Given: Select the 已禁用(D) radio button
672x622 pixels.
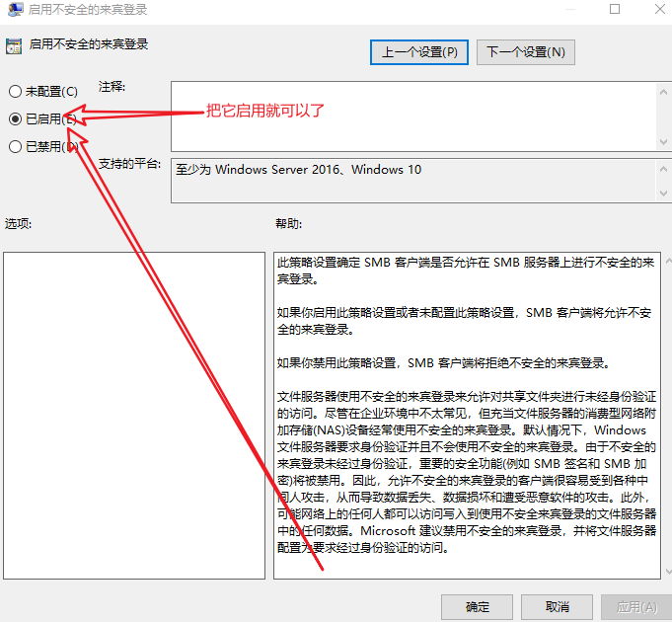Looking at the screenshot, I should 15,146.
